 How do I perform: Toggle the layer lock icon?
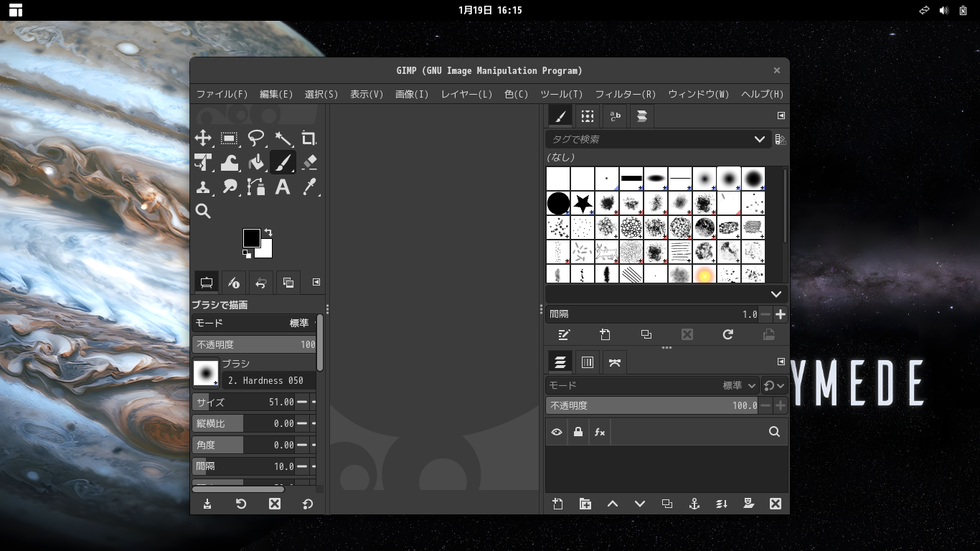point(578,432)
